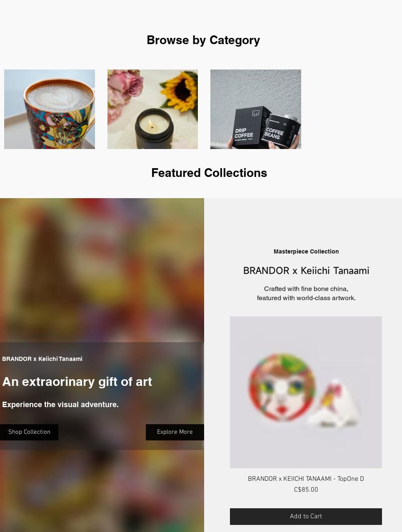Click the blurred banner area below Shop Collection

(102, 491)
